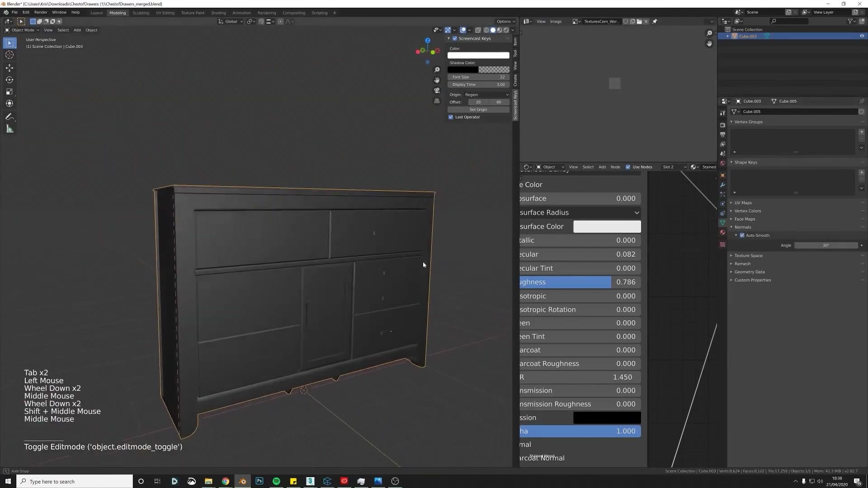Select the Transform tool
Image resolution: width=868 pixels, height=488 pixels.
point(9,103)
